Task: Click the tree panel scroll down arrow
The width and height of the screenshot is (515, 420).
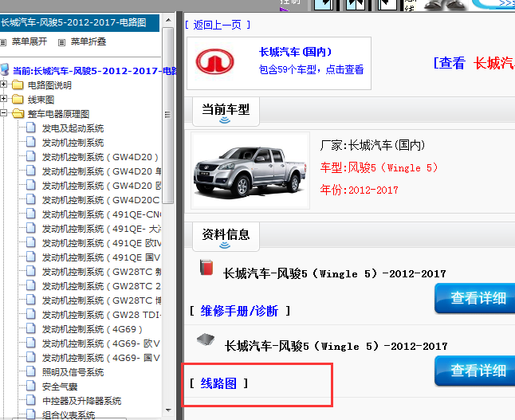Action: click(x=168, y=410)
